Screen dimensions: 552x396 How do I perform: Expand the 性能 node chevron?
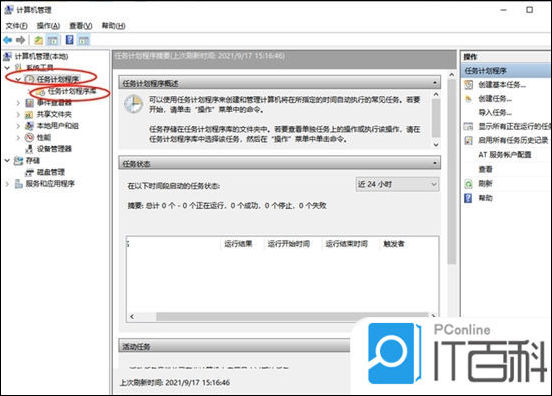[x=18, y=137]
